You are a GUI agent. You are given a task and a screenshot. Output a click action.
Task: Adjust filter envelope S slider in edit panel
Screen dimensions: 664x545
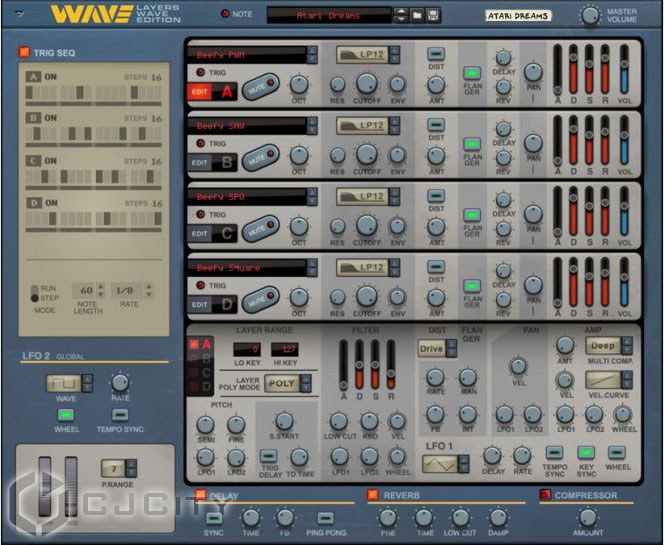point(375,365)
